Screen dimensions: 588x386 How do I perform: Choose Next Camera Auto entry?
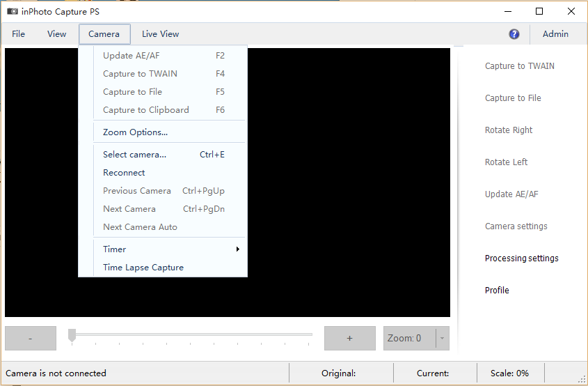tap(163, 227)
